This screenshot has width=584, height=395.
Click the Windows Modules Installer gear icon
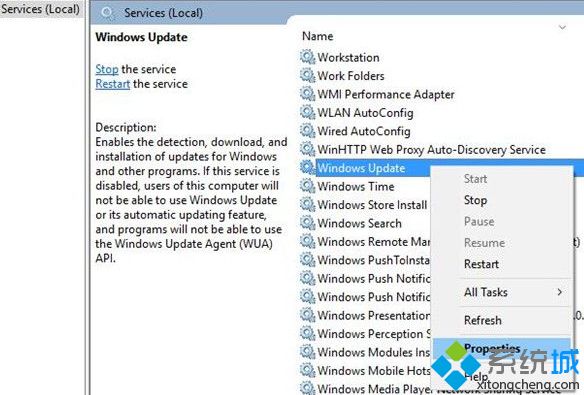click(x=308, y=352)
